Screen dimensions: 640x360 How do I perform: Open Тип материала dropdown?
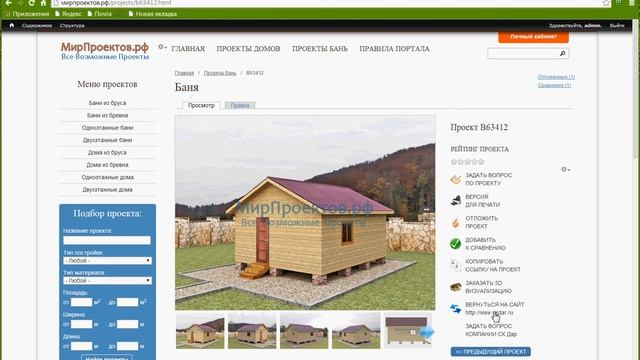click(x=107, y=280)
